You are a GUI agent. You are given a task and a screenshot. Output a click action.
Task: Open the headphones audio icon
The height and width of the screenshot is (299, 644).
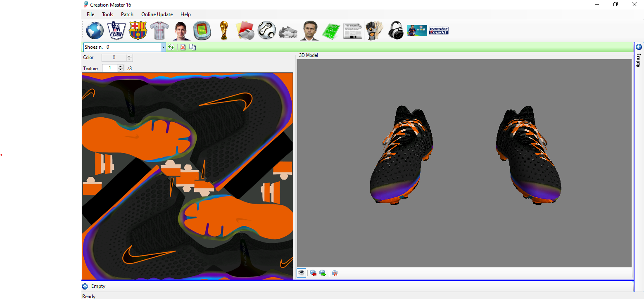click(396, 31)
